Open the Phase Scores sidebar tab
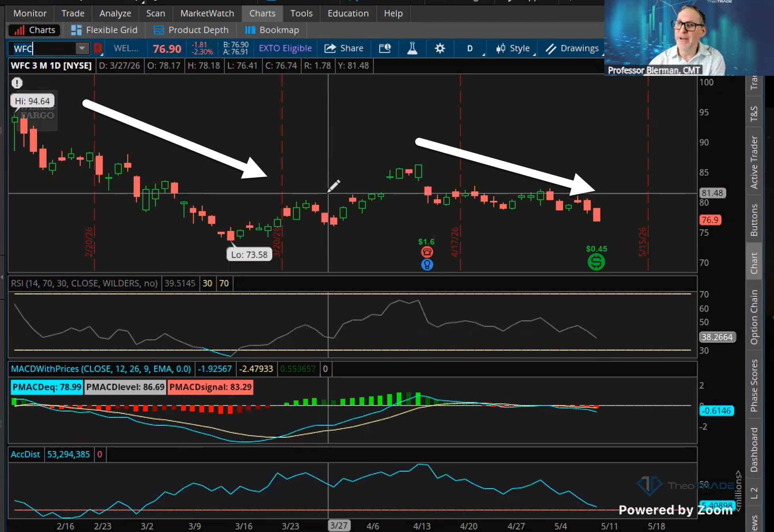This screenshot has width=774, height=532. 754,386
